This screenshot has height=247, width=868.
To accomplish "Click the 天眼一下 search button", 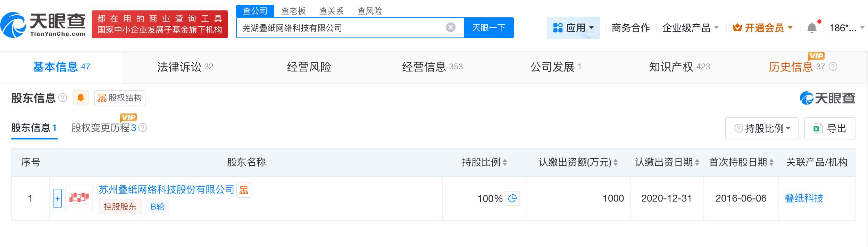I will (489, 28).
